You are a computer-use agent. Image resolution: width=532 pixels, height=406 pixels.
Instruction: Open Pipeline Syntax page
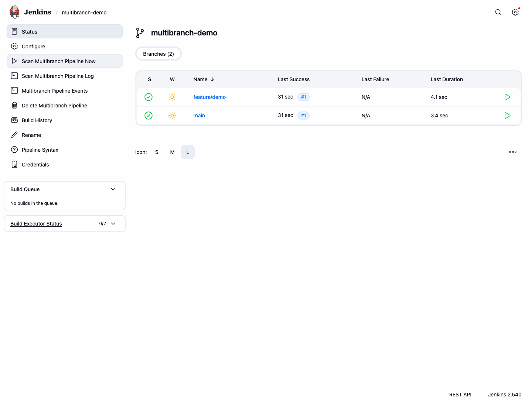[65, 149]
